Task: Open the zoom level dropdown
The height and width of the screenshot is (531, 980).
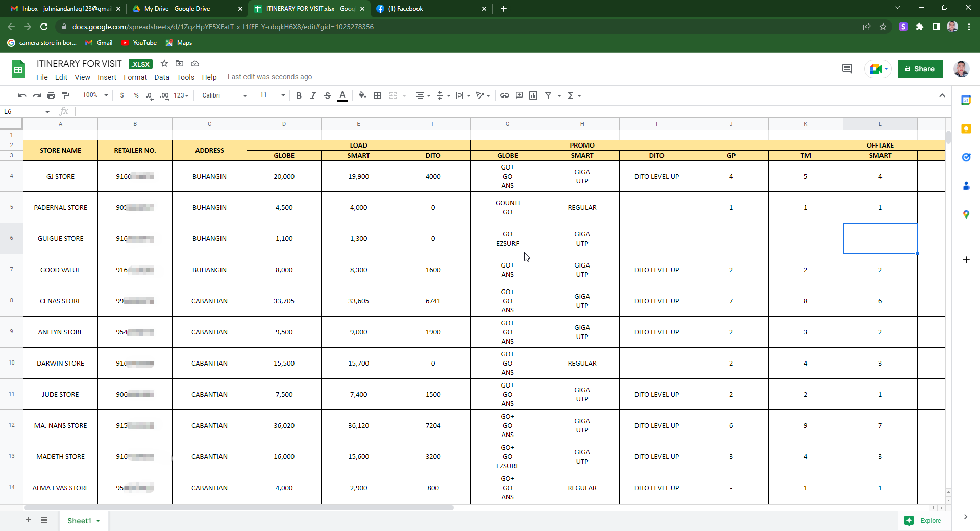Action: [95, 95]
